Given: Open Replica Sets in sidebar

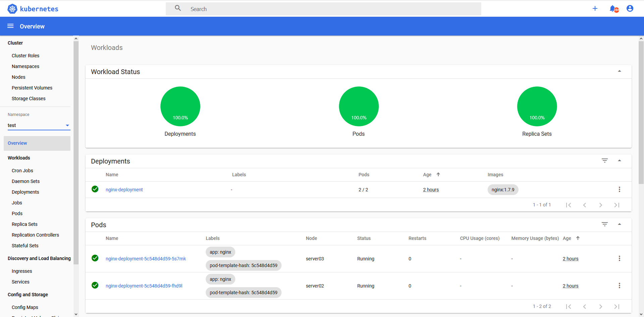Looking at the screenshot, I should (x=24, y=224).
